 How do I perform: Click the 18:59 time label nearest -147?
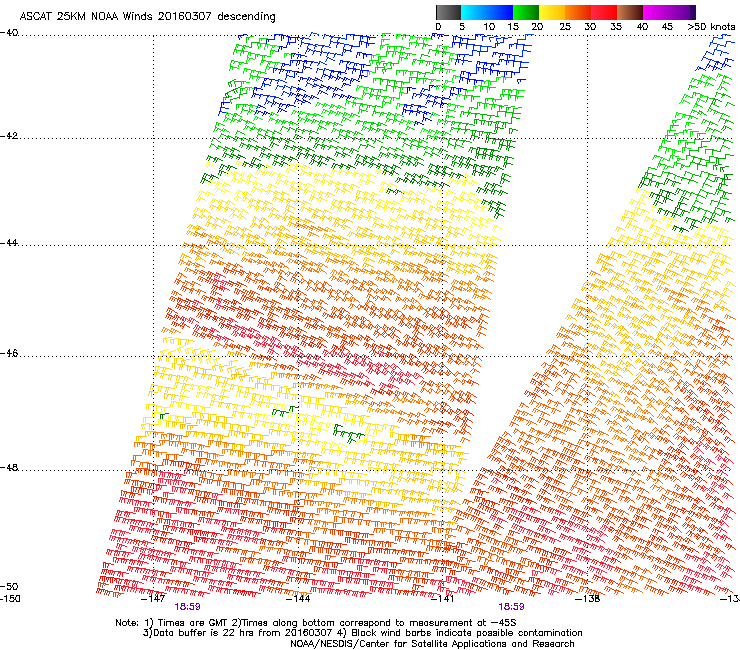coord(187,607)
